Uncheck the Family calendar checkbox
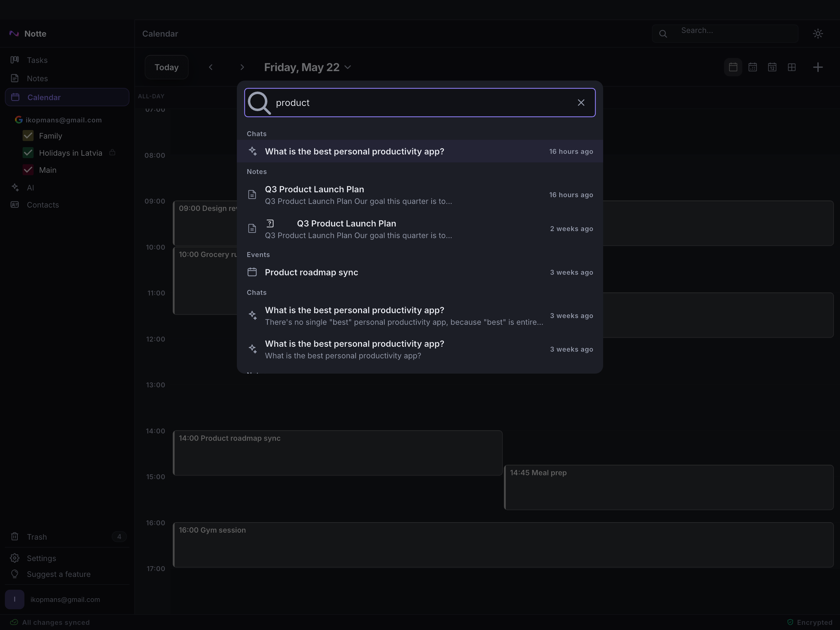 click(28, 136)
